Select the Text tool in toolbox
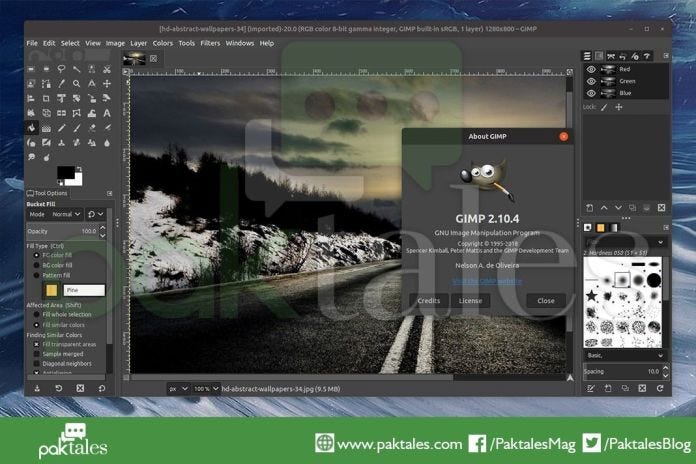The height and width of the screenshot is (464, 696). click(x=107, y=113)
